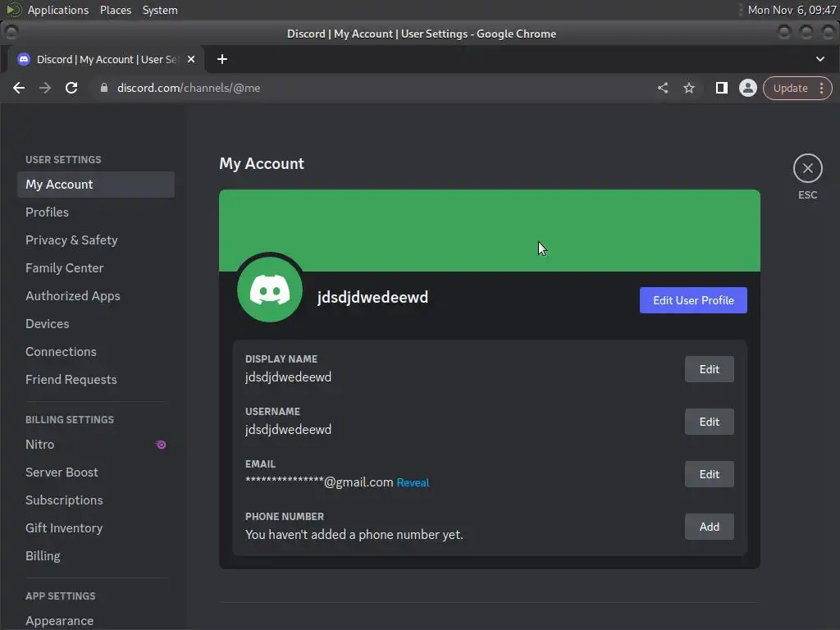
Task: Open Appearance settings
Action: pyautogui.click(x=96, y=620)
